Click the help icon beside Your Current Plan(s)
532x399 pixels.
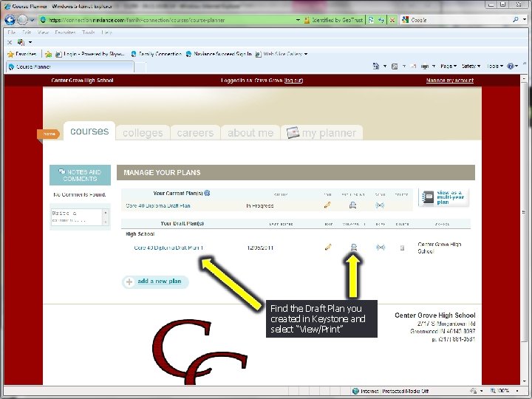(207, 193)
